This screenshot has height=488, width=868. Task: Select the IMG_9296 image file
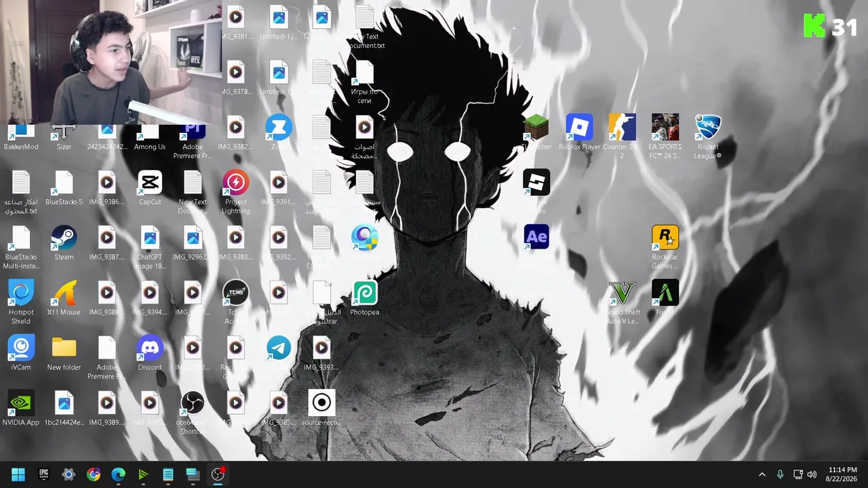tap(193, 243)
